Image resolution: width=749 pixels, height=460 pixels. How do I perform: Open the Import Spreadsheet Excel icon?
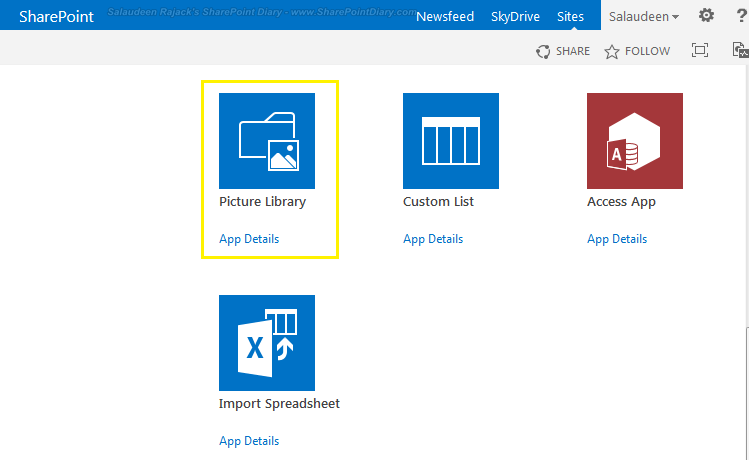point(267,342)
